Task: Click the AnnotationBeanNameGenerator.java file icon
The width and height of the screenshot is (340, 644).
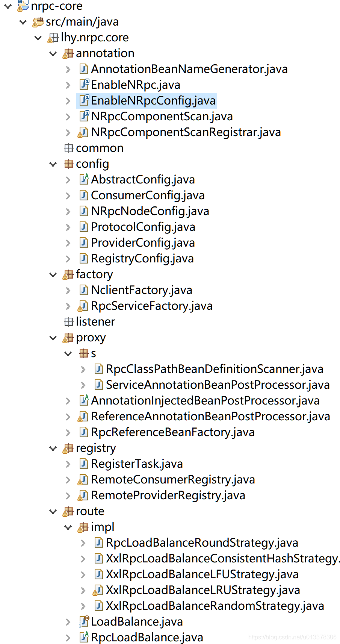Action: (83, 69)
